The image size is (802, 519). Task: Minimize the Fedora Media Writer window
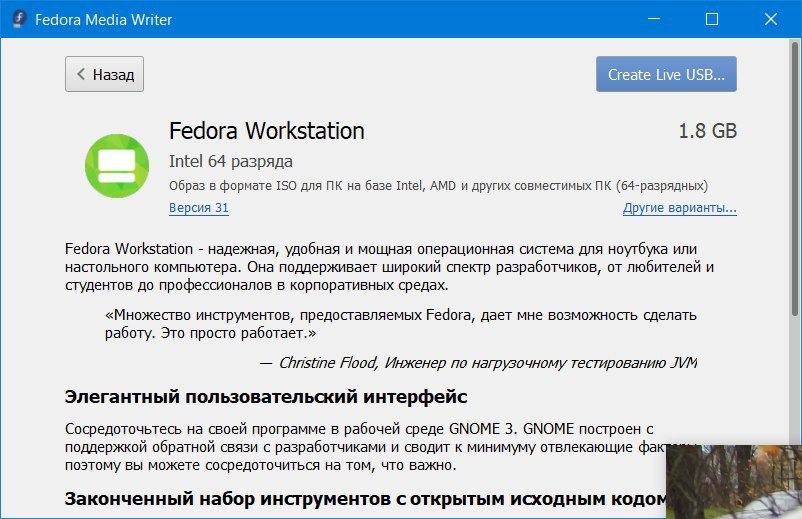coord(654,19)
